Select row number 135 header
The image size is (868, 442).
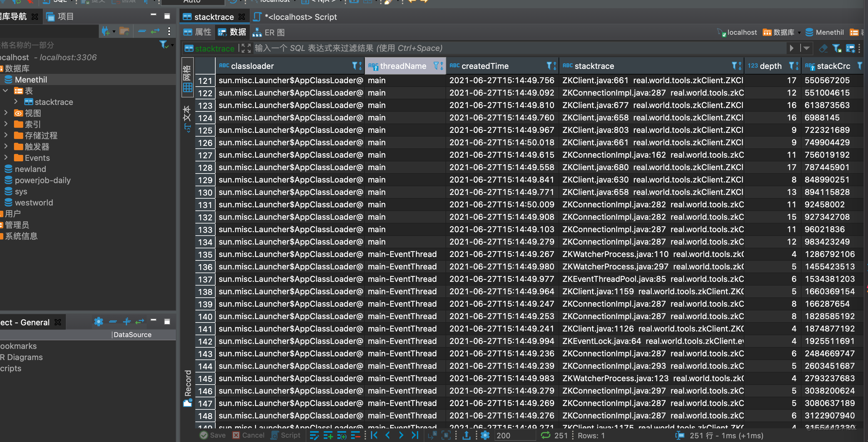click(x=205, y=255)
